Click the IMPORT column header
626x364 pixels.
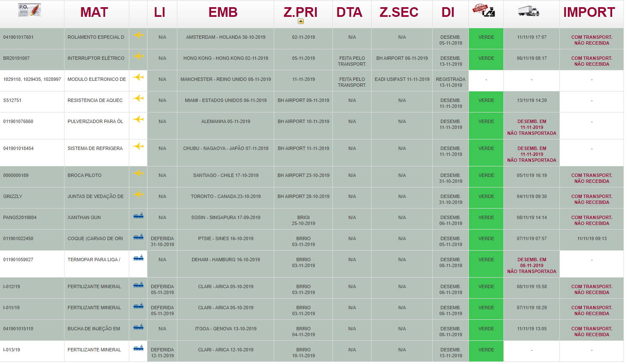click(589, 12)
